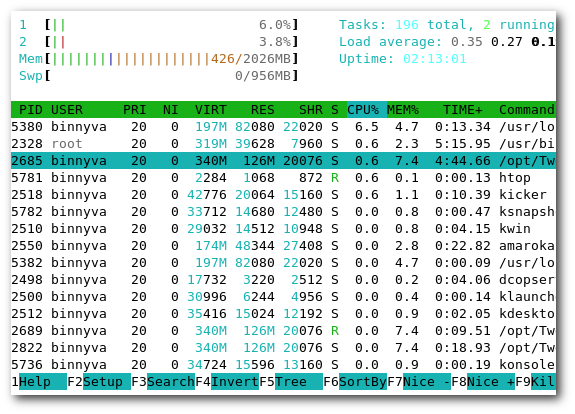575x414 pixels.
Task: Toggle Tree view in the function bar
Action: coord(299,382)
